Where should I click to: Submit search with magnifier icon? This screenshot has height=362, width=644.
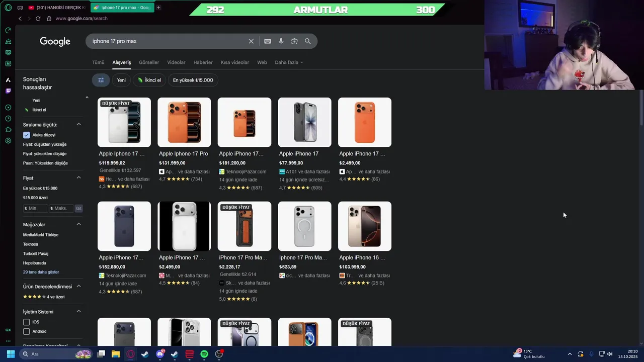308,41
